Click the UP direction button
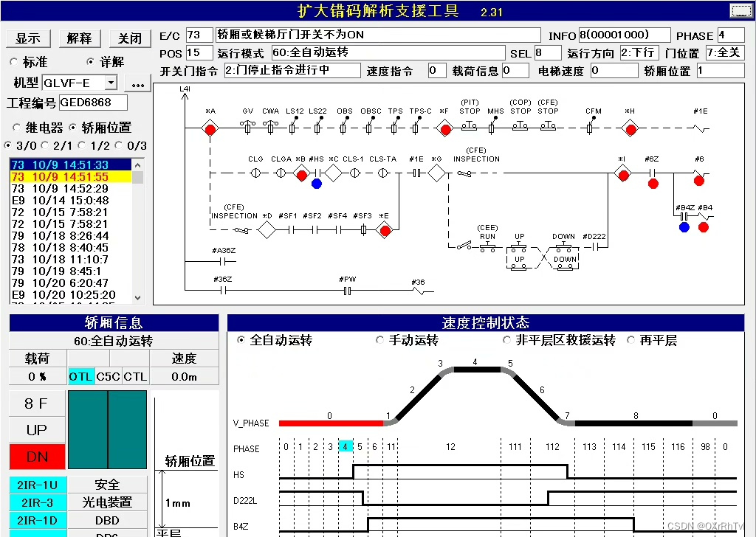 tap(37, 429)
